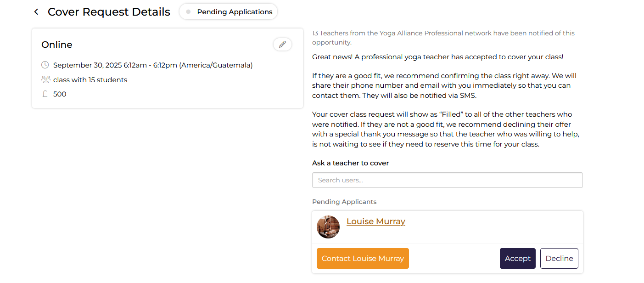Image resolution: width=644 pixels, height=283 pixels.
Task: Click the pencil edit icon on Online card
Action: tap(282, 44)
